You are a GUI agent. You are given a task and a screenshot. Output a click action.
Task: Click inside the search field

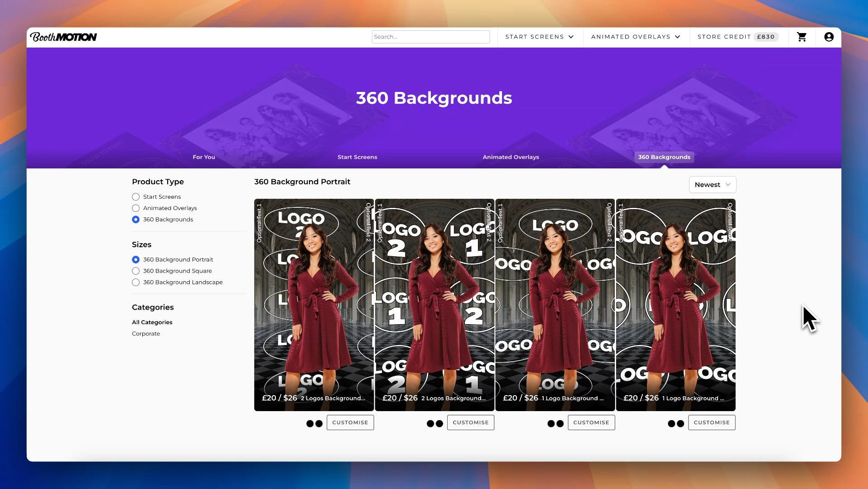(x=430, y=37)
